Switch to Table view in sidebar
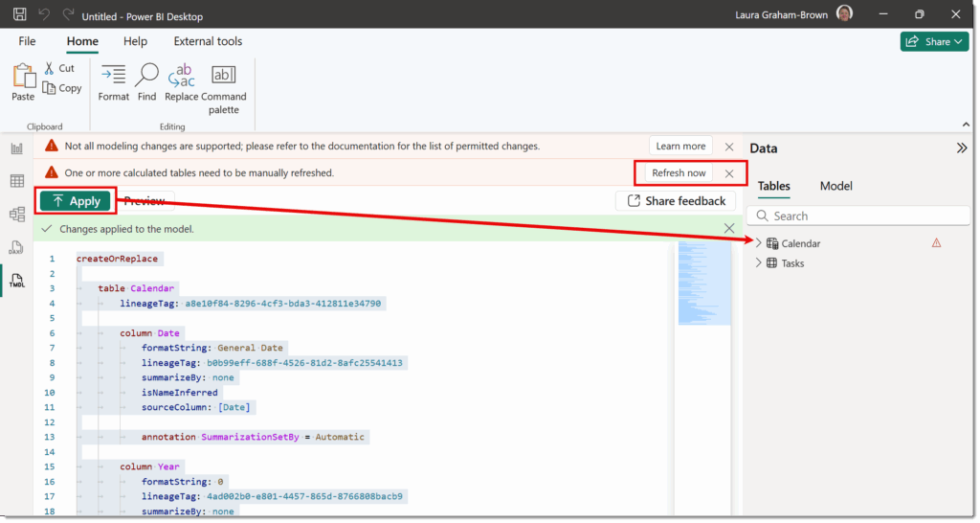This screenshot has width=980, height=523. pos(17,181)
